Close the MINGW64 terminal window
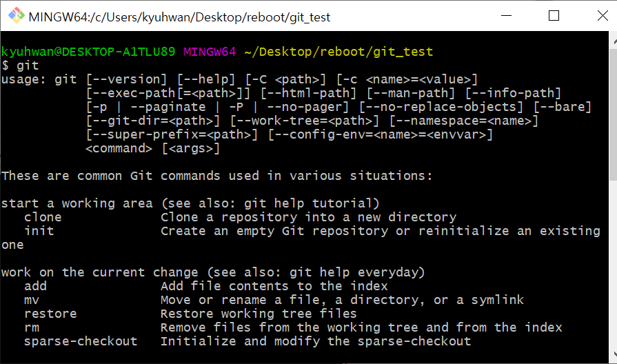Viewport: 617px width, 364px height. (x=602, y=16)
